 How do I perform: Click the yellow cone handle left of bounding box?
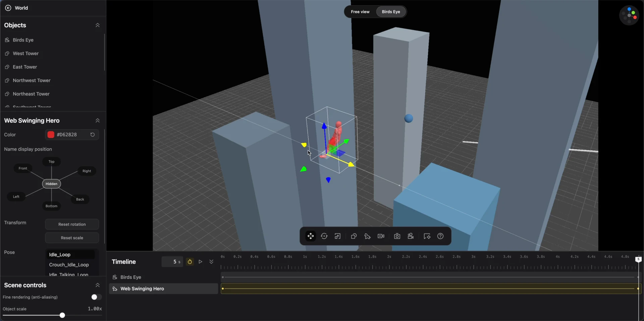pos(304,145)
